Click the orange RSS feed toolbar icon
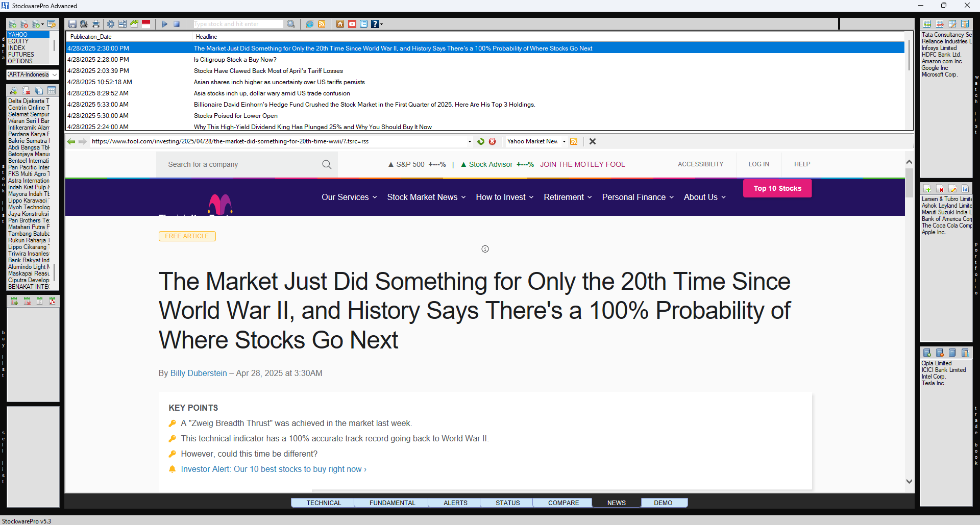980x525 pixels. click(x=322, y=24)
